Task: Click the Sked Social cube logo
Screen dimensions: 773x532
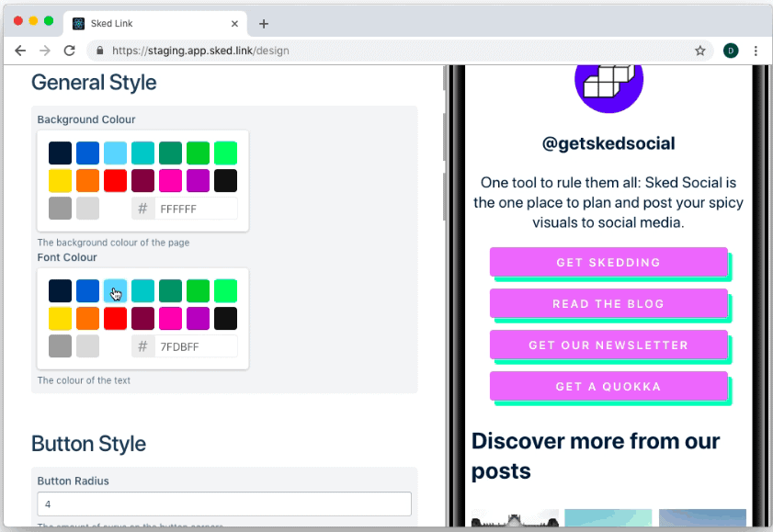Action: point(608,83)
